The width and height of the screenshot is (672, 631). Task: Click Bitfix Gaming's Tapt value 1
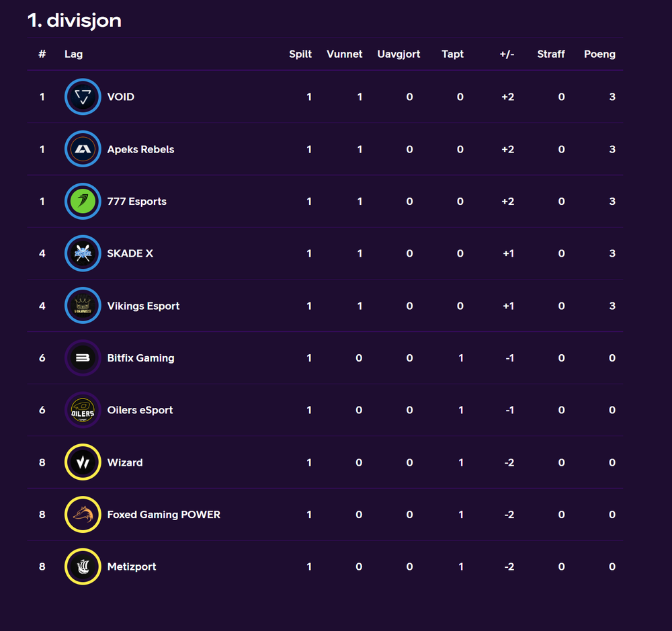click(461, 358)
